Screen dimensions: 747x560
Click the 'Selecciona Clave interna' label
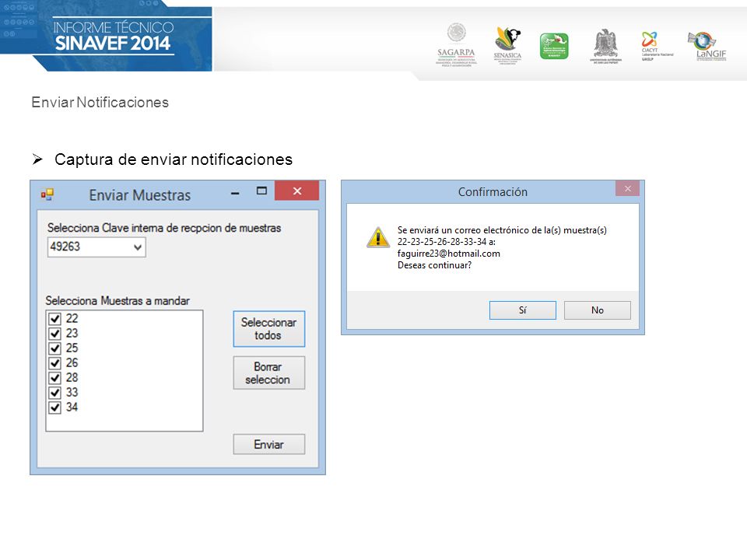tap(164, 228)
